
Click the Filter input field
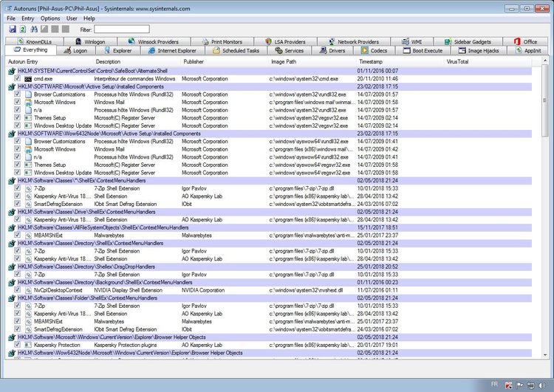(x=122, y=30)
